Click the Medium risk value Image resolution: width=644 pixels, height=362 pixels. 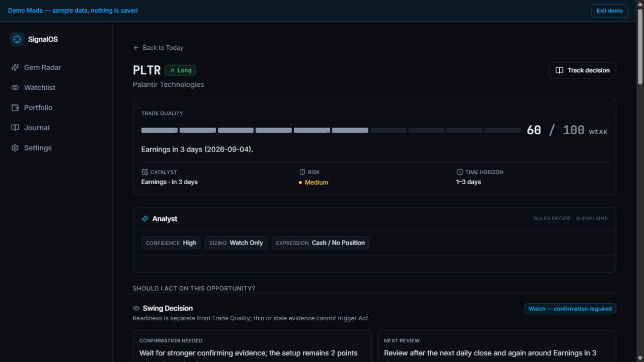pos(314,182)
